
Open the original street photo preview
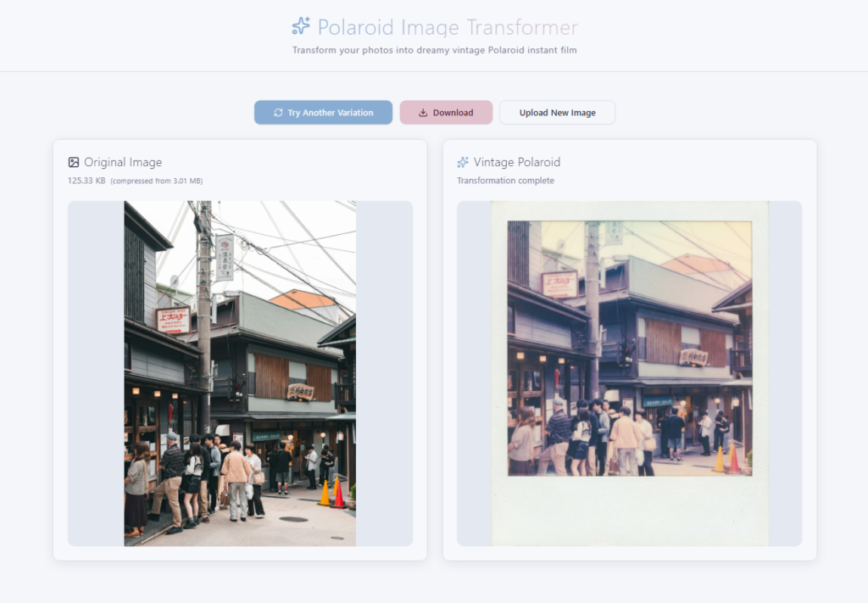[x=240, y=373]
